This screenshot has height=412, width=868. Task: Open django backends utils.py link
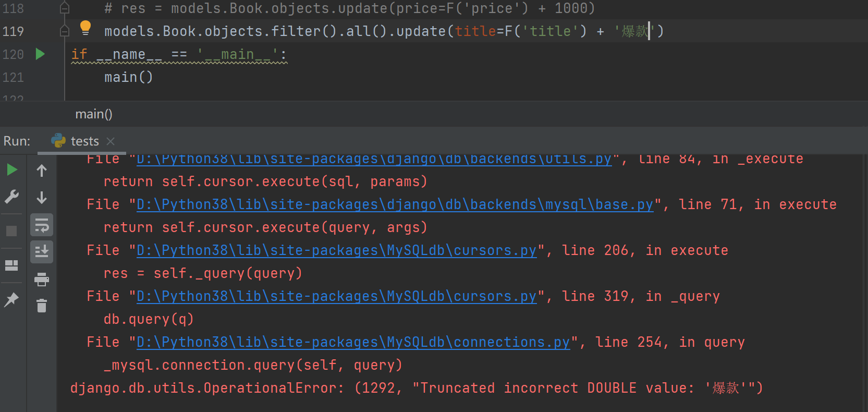click(374, 159)
